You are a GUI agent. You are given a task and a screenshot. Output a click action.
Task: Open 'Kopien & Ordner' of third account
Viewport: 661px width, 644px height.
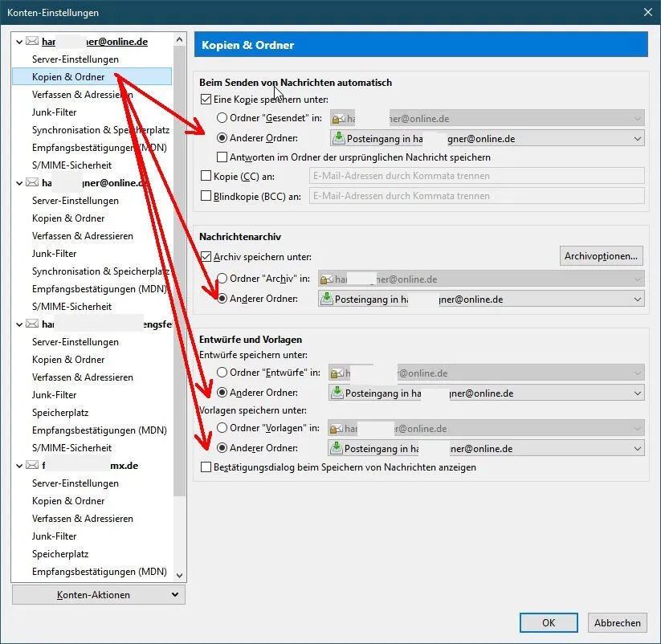pyautogui.click(x=68, y=360)
